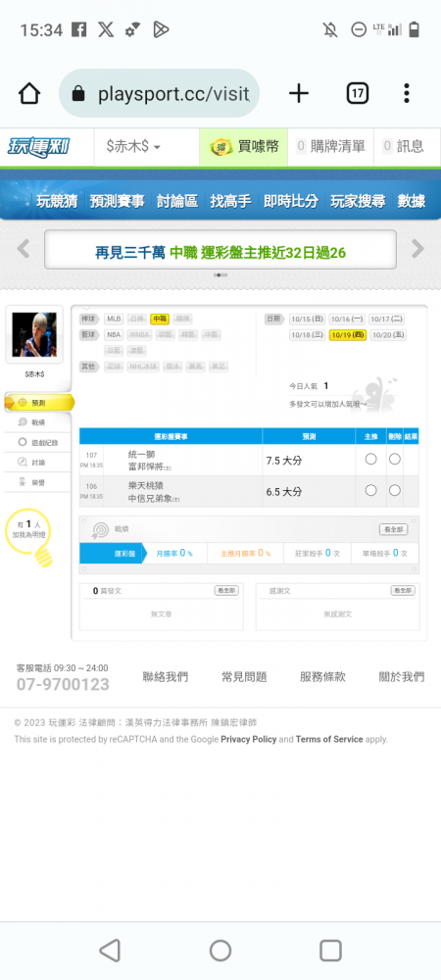Click 看全部 in the 感謝文 box
This screenshot has height=980, width=441.
coord(403,591)
